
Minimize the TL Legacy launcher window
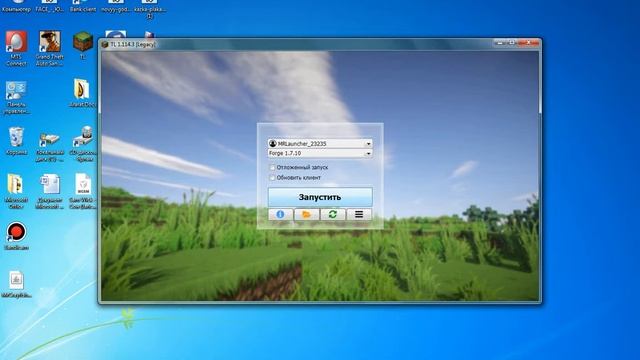coord(499,42)
